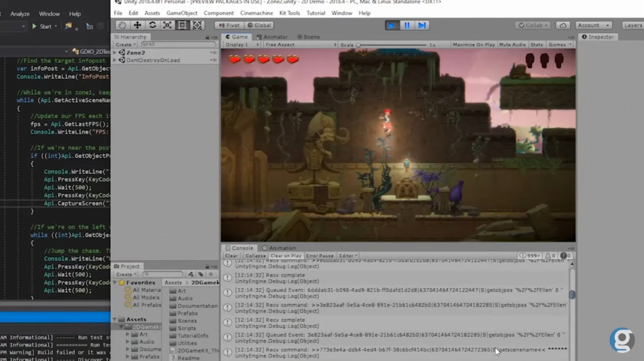Toggle Pivot handle position mode
This screenshot has width=644, height=361.
click(229, 25)
